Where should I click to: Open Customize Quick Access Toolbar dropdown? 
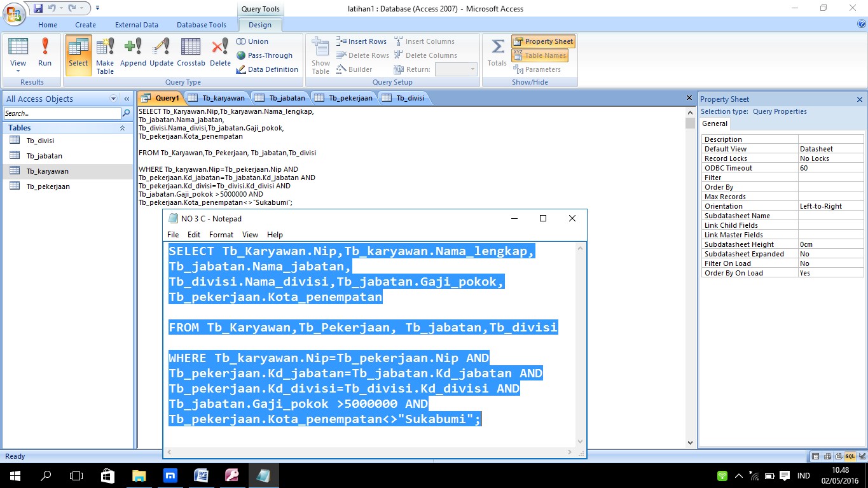[x=98, y=8]
